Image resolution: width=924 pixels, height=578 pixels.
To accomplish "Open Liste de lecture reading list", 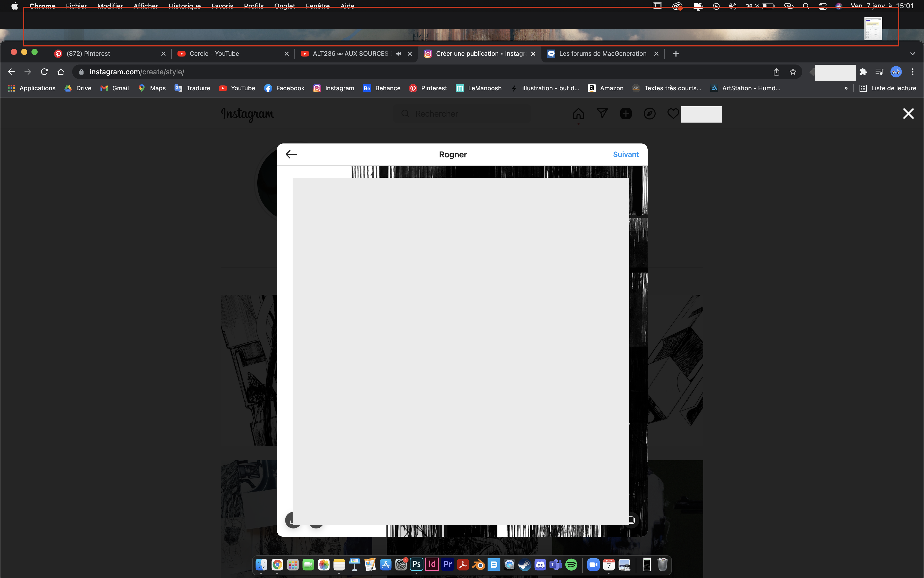I will coord(888,88).
